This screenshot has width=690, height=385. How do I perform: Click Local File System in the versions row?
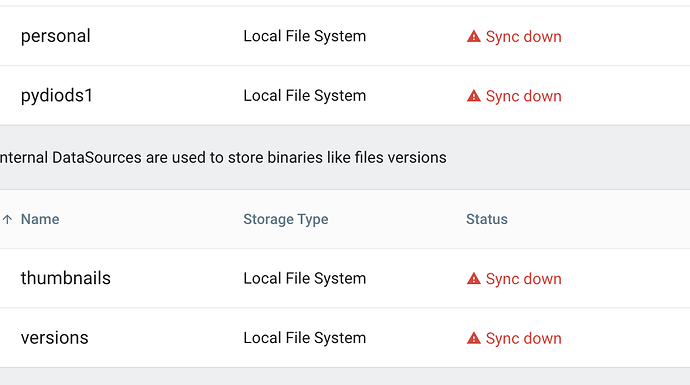point(305,338)
